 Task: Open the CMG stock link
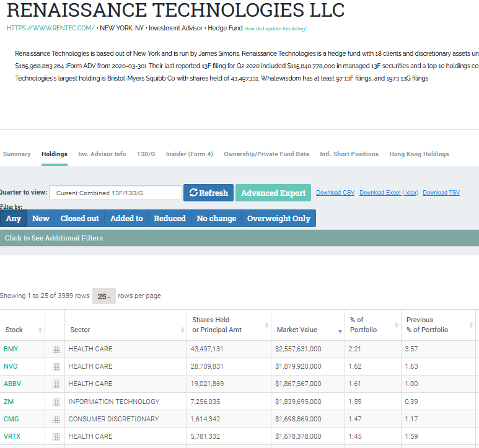click(11, 419)
